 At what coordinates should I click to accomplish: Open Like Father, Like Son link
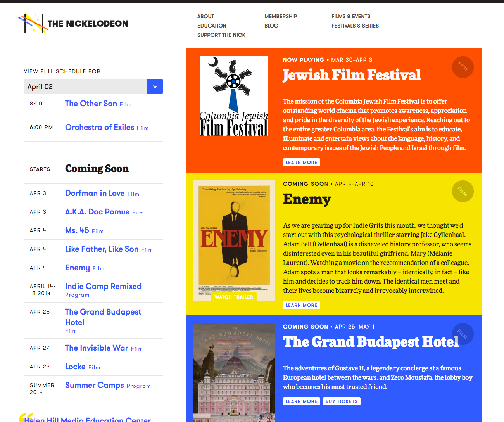coord(102,249)
